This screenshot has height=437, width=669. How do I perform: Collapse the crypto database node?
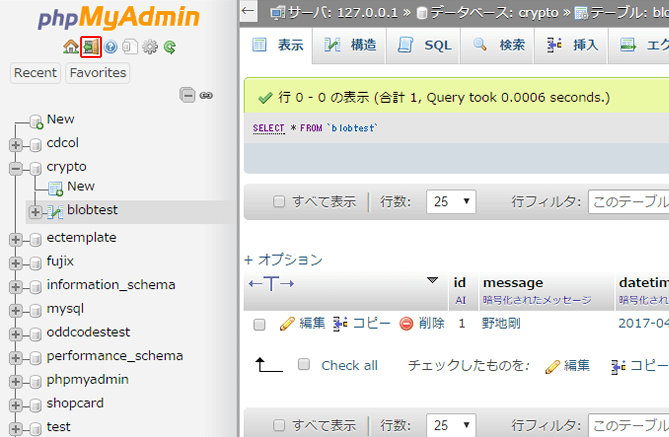16,168
